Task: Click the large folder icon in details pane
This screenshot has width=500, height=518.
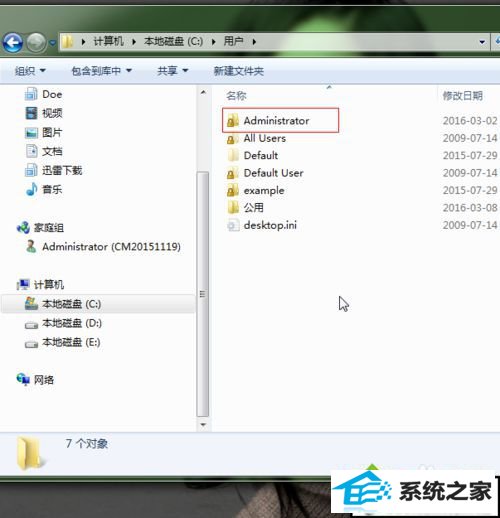Action: [x=30, y=453]
